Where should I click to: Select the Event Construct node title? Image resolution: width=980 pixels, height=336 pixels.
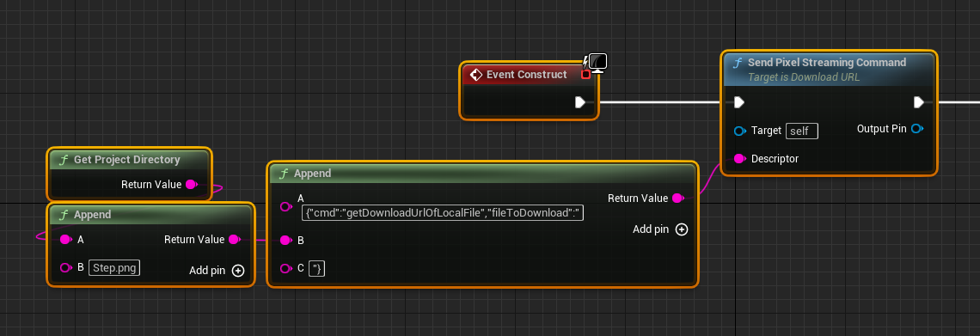527,74
